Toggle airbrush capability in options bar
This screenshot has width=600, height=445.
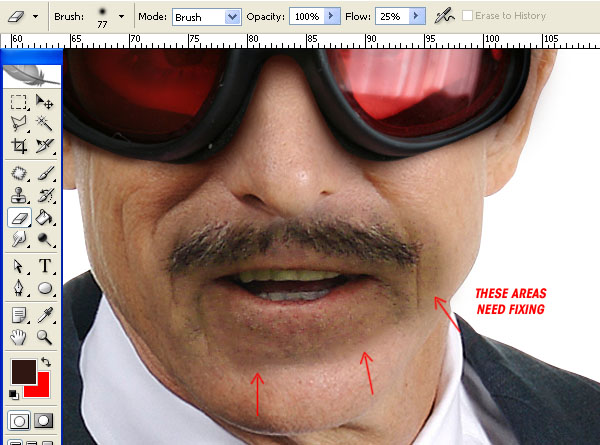[x=444, y=16]
